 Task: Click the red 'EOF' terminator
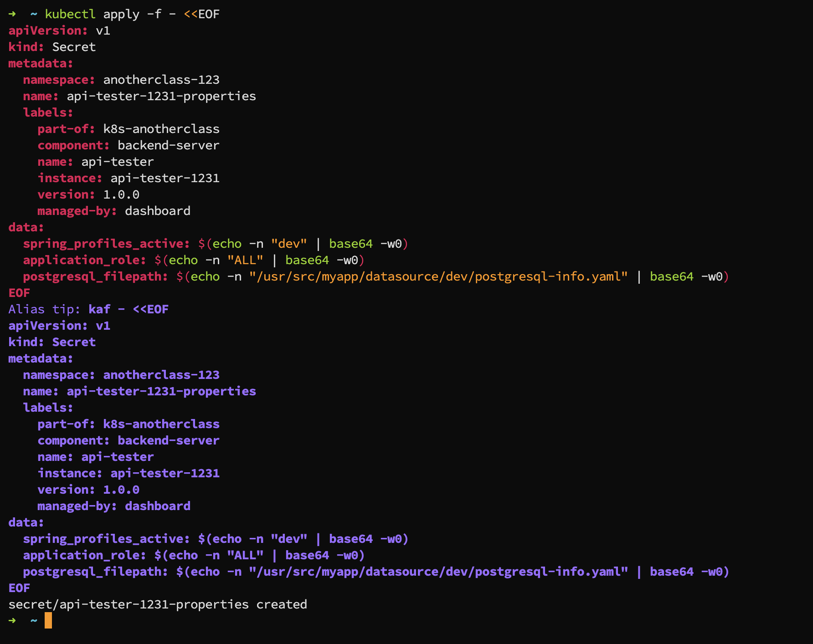click(19, 293)
